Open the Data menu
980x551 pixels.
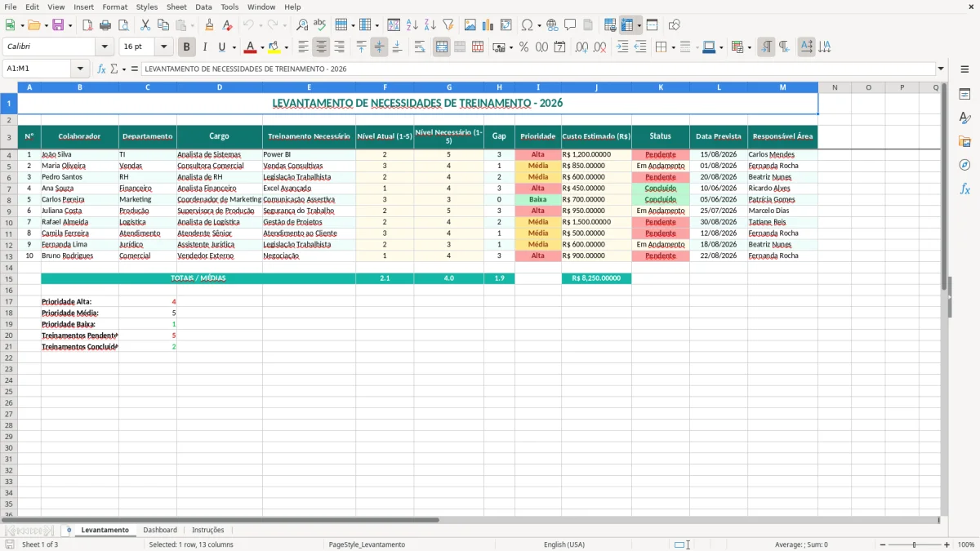203,7
